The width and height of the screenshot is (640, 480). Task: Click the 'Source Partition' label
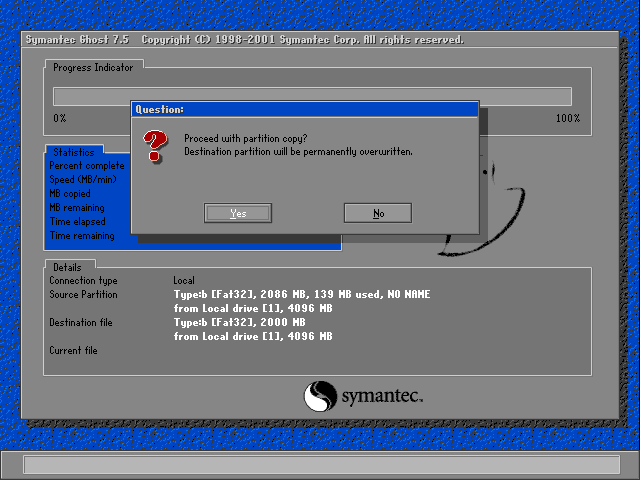[83, 294]
